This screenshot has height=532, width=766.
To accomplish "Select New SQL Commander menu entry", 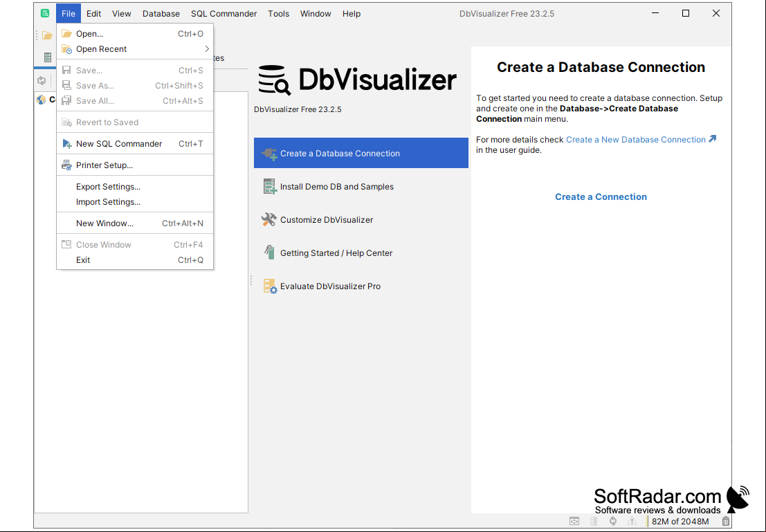I will coord(135,144).
